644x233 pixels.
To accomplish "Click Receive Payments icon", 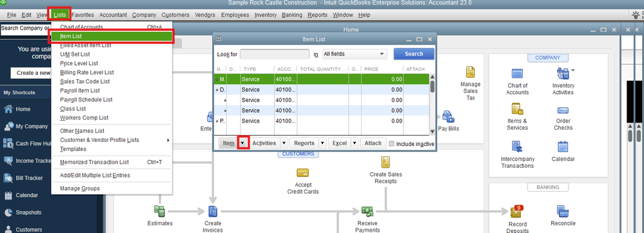I will (367, 212).
